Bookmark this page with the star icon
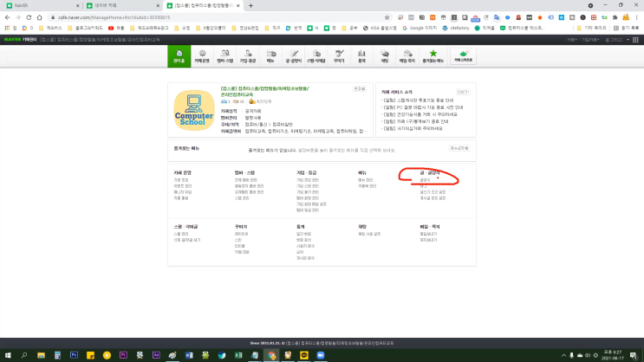The width and height of the screenshot is (644, 362). click(x=387, y=17)
